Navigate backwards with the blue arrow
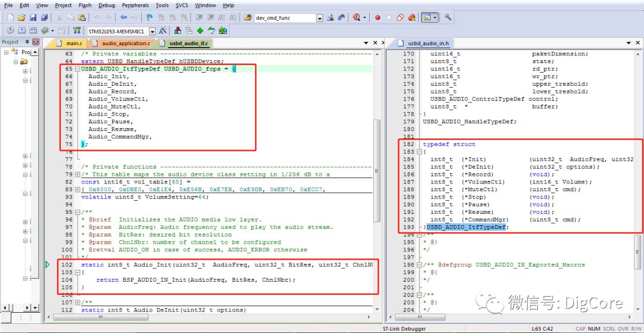 click(123, 18)
